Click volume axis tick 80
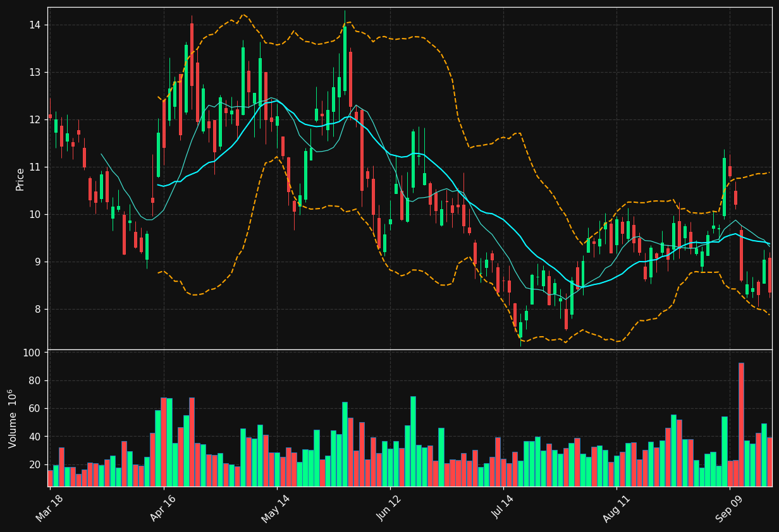779x532 pixels. 35,380
